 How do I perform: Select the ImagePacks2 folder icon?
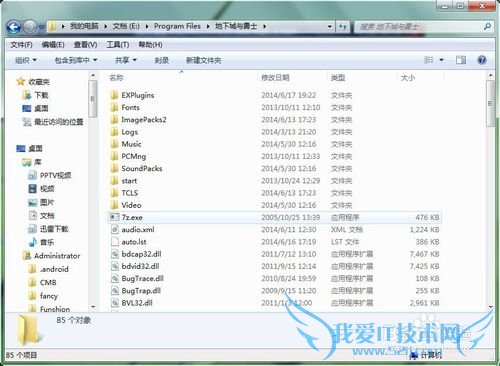tap(114, 119)
